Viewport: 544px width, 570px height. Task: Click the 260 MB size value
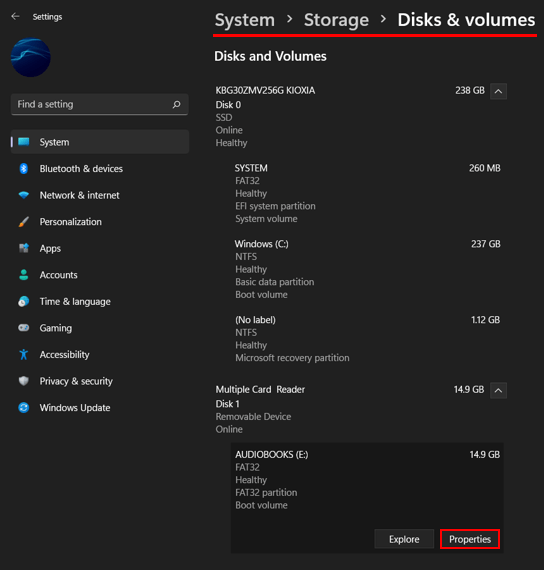tap(484, 168)
